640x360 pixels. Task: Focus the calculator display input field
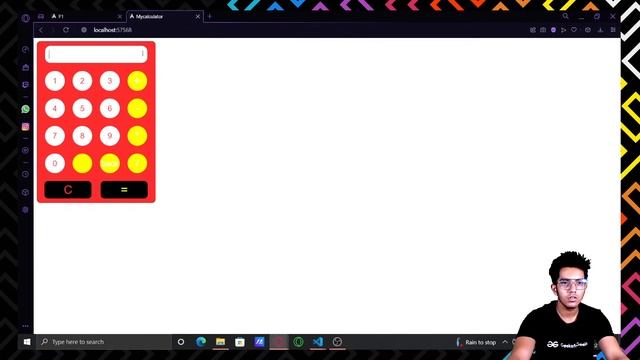click(96, 54)
